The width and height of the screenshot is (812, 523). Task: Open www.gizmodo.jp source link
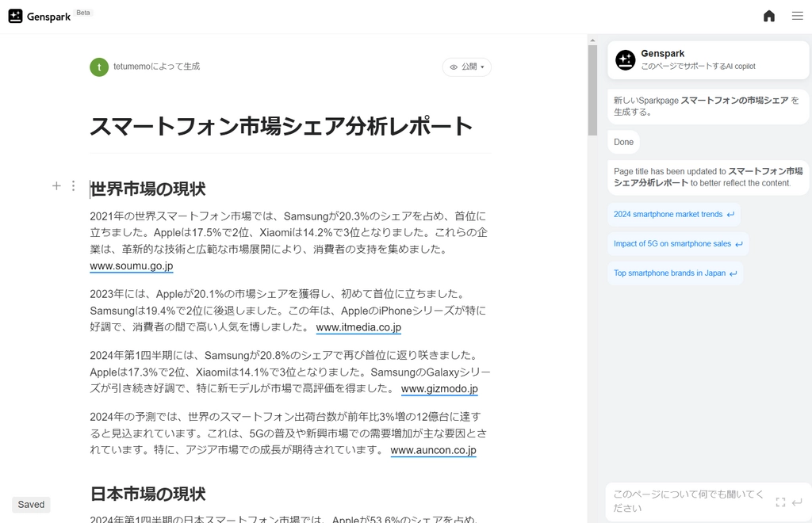[439, 389]
